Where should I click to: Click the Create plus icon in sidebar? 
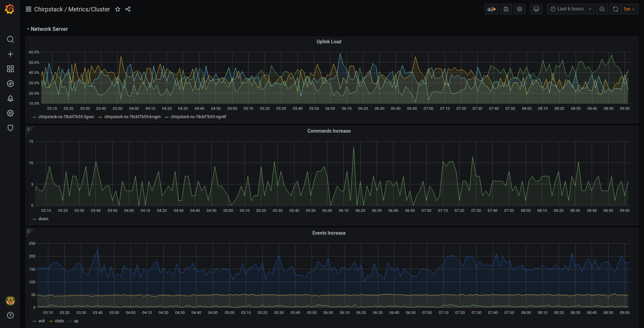pos(10,54)
